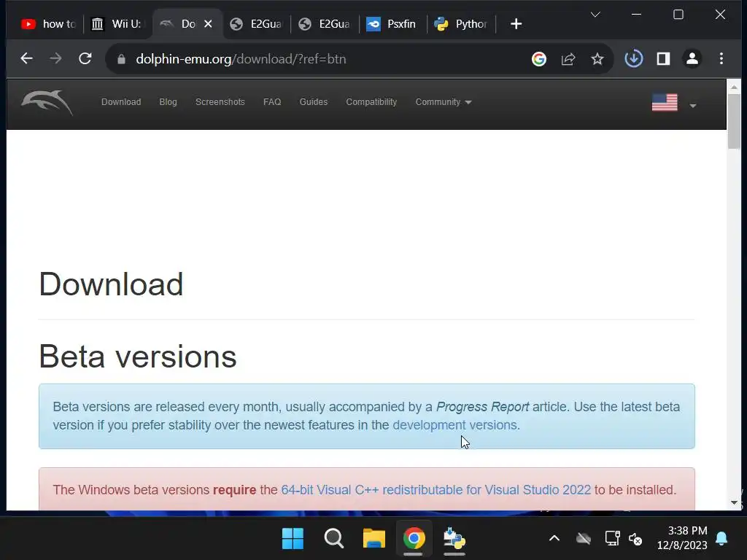The image size is (747, 560).
Task: Click the share page icon
Action: [x=568, y=59]
